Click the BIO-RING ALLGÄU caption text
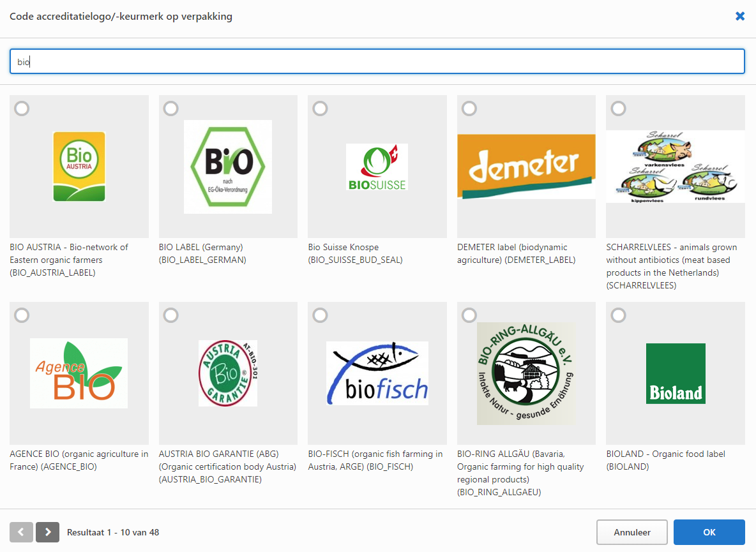The width and height of the screenshot is (756, 552). tap(521, 473)
